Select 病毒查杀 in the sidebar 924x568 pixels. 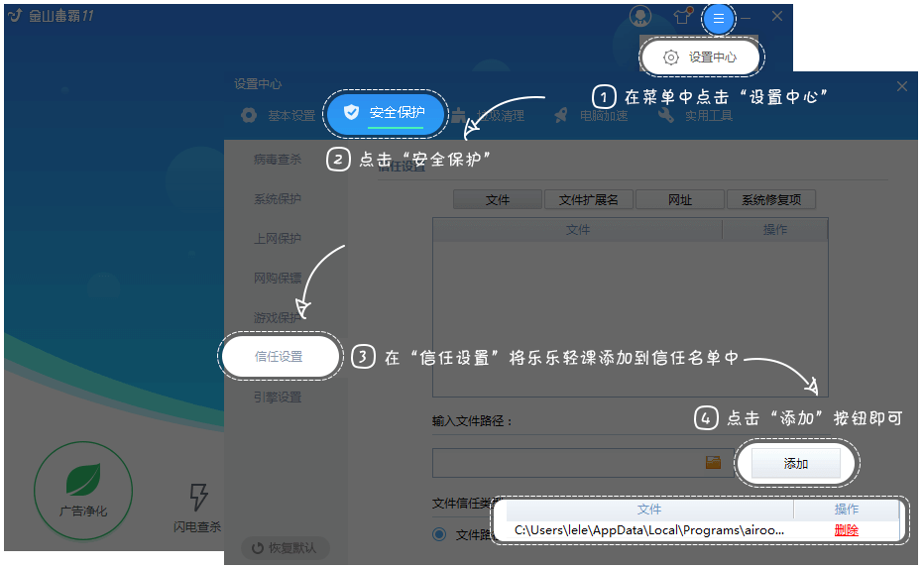(x=278, y=160)
